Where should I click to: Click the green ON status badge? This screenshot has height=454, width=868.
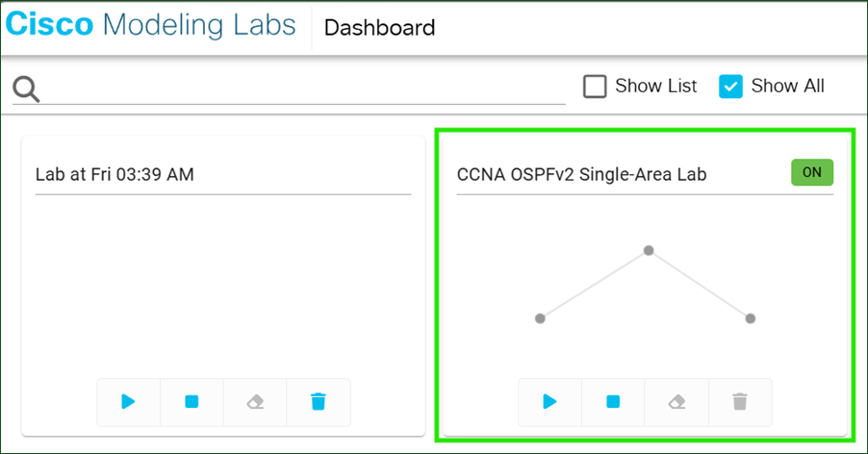(811, 172)
